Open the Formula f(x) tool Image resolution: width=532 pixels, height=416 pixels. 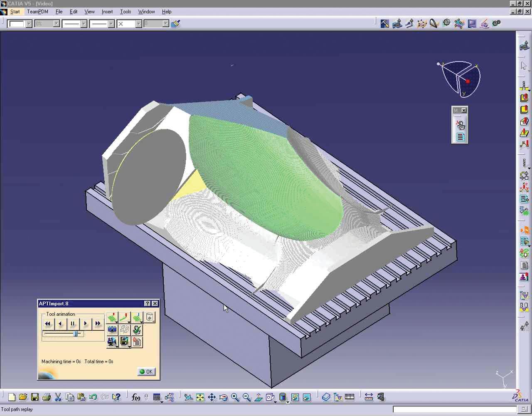tap(135, 397)
